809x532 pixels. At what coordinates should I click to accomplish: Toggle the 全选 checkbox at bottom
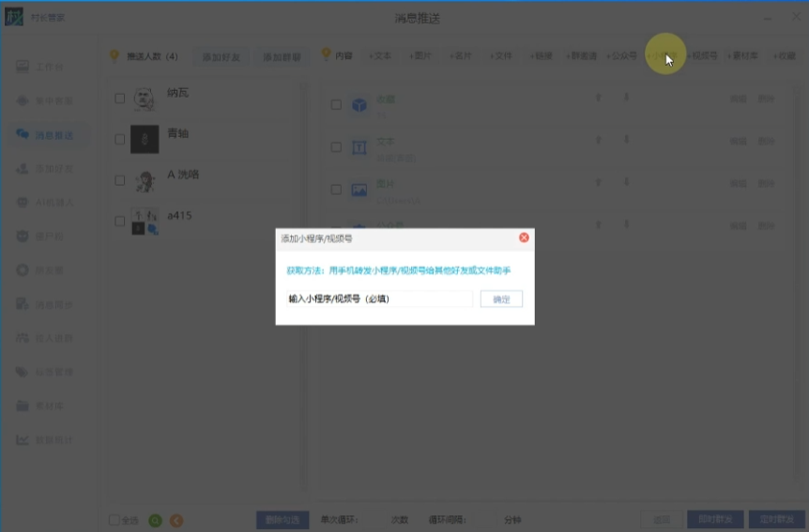(x=114, y=520)
